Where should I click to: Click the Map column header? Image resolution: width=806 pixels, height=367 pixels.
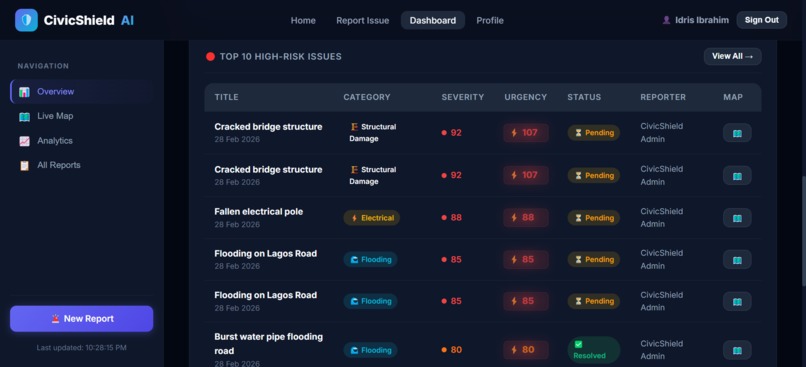[x=733, y=97]
